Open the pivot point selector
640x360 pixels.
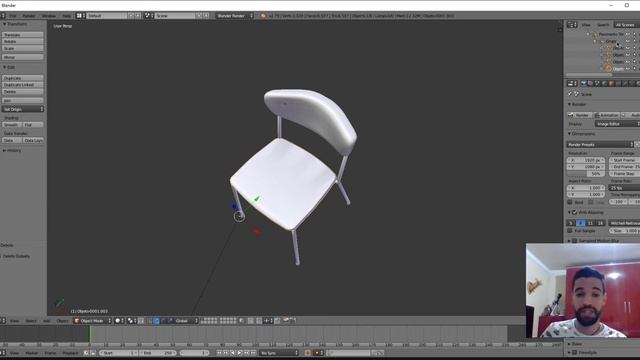[x=131, y=321]
